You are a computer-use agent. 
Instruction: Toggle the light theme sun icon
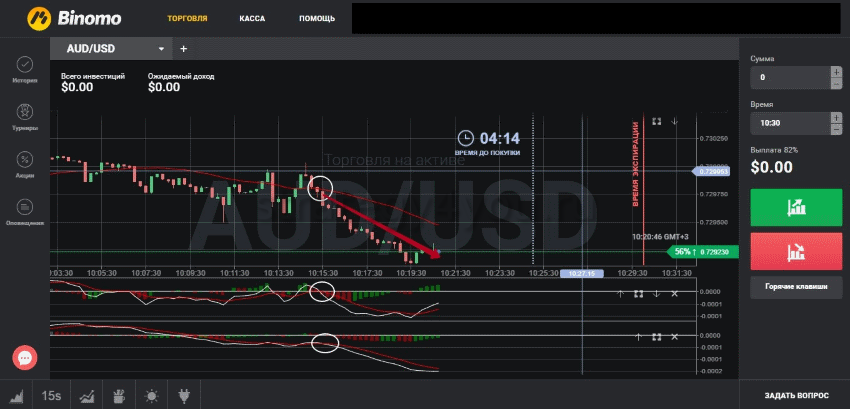(151, 395)
